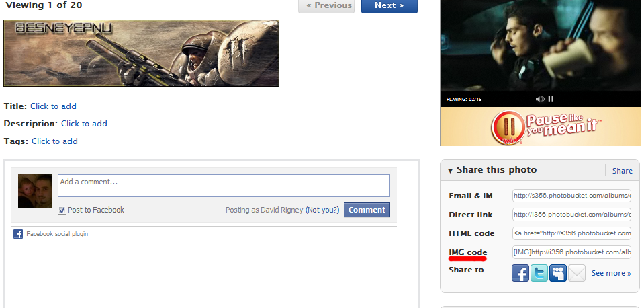Share photo via Twitter icon
Viewport: 644px width, 308px height.
pos(539,273)
